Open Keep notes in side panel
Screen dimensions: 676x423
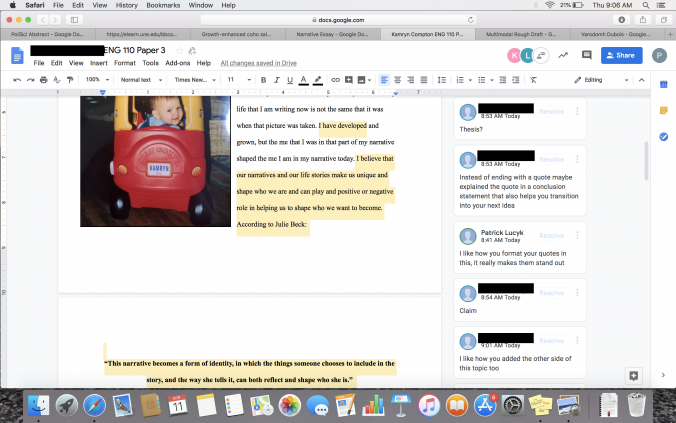(x=663, y=111)
